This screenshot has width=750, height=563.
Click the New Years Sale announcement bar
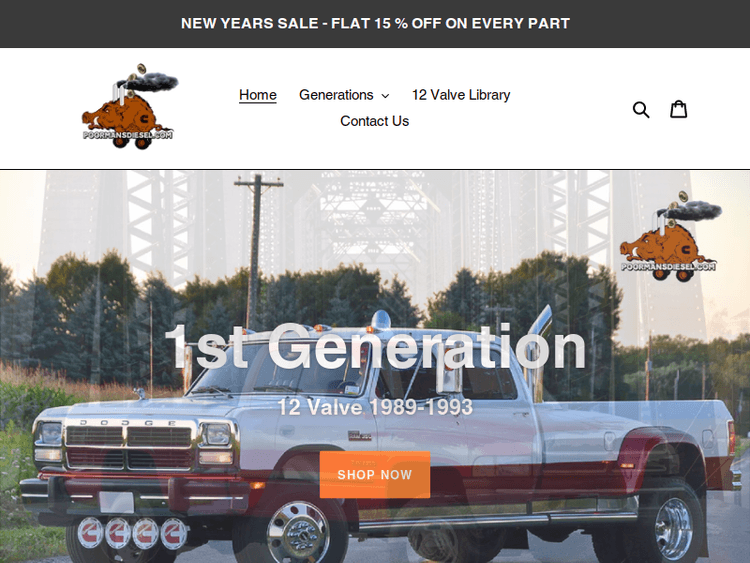tap(375, 23)
